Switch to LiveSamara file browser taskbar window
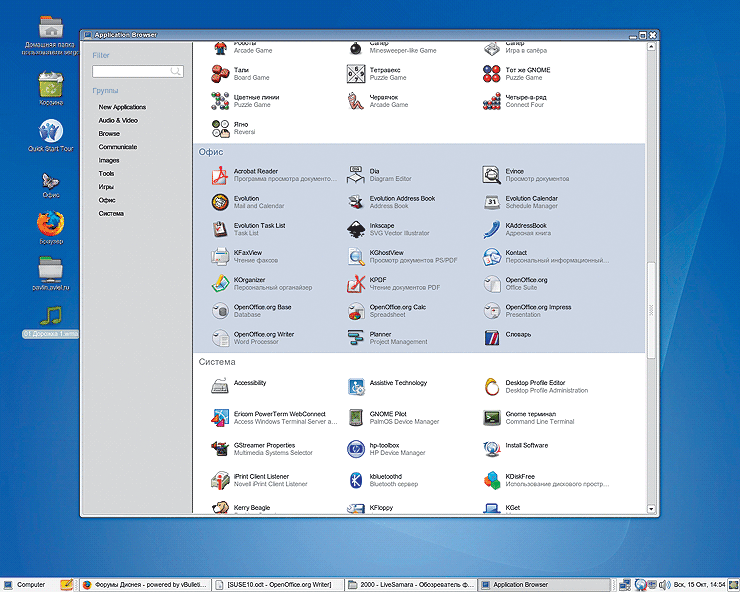740x592 pixels. [411, 584]
